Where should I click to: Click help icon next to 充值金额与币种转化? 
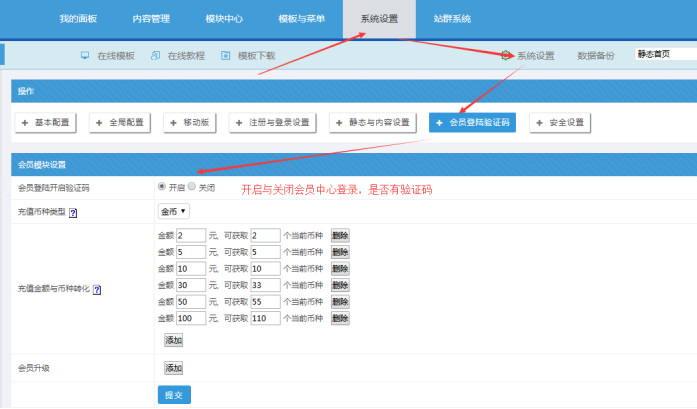[97, 289]
